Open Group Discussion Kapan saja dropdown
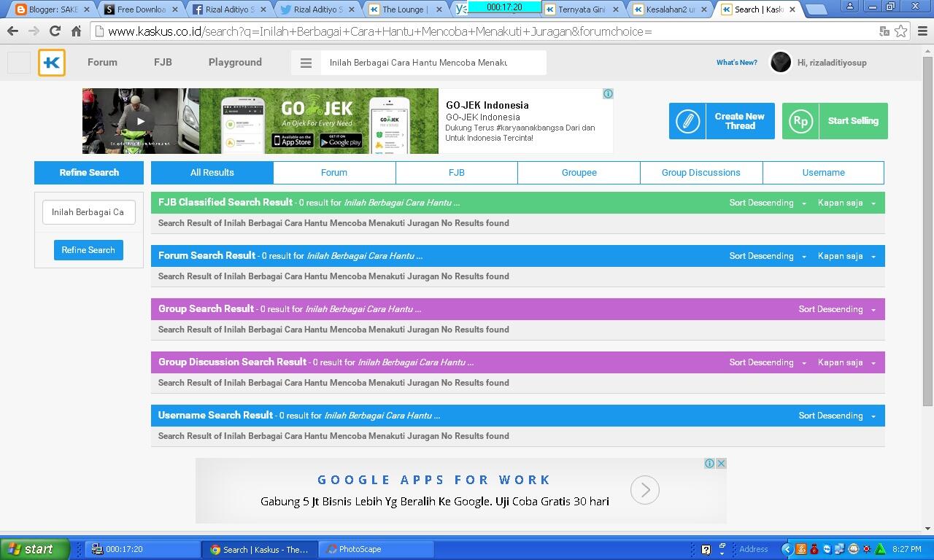Viewport: 934px width, 560px height. coord(846,363)
